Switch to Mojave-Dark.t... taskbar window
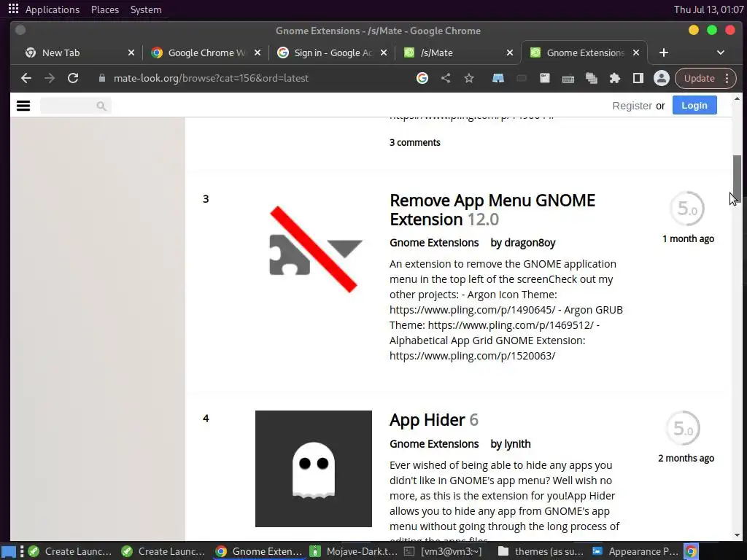 354,551
